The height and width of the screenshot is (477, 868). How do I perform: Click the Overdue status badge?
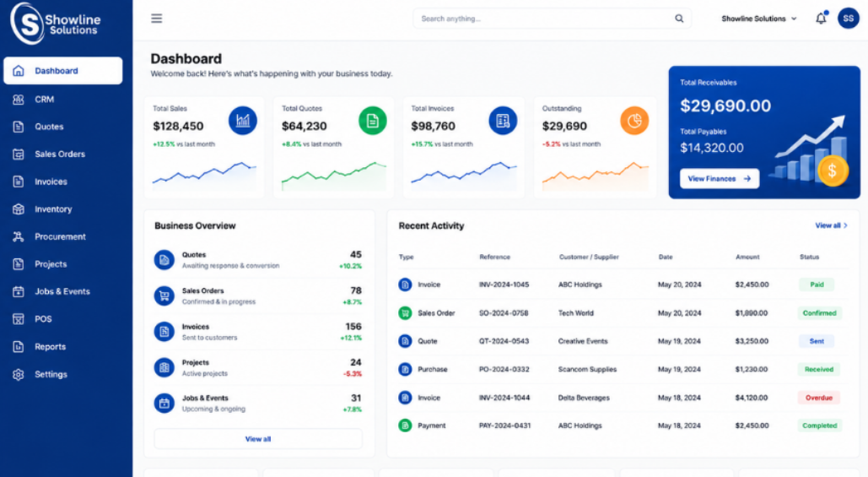[x=819, y=398]
